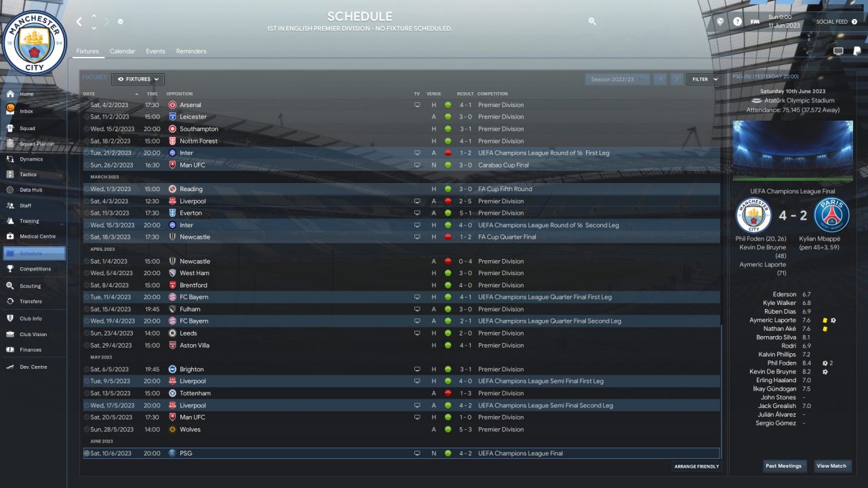Click the small up chevron beside back arrow
Screen dimensions: 868x488
pyautogui.click(x=94, y=16)
